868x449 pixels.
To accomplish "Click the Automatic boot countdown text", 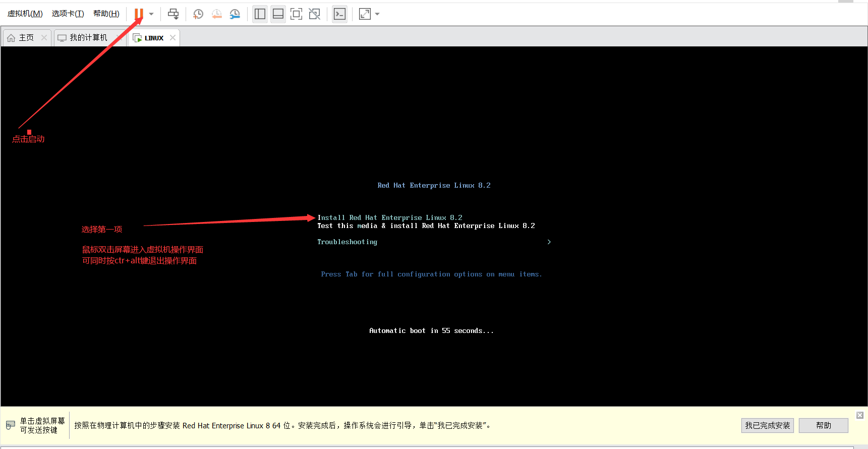I will coord(431,330).
